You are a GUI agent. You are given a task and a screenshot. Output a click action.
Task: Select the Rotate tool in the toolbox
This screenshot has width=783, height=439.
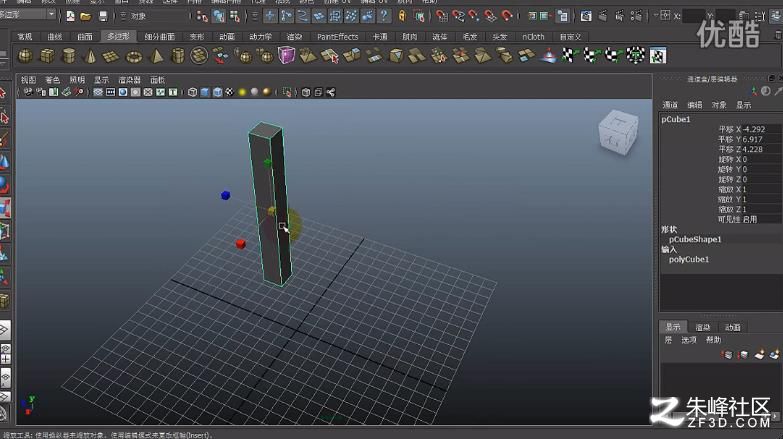point(4,185)
